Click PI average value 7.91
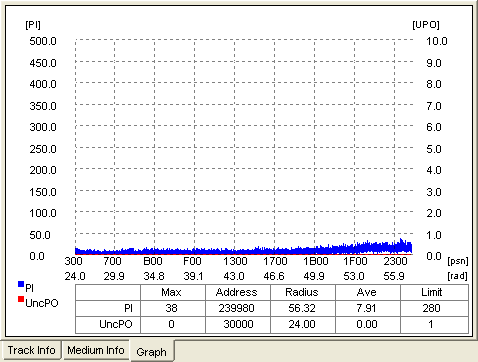 pyautogui.click(x=366, y=308)
